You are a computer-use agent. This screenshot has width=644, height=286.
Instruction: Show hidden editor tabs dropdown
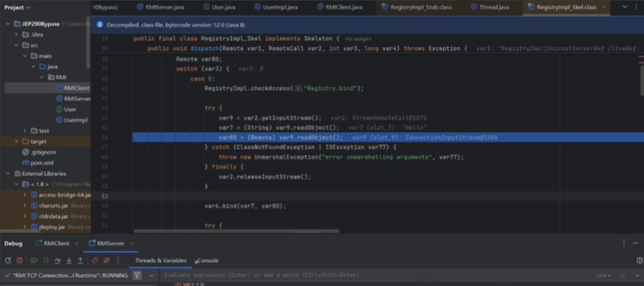[x=625, y=7]
